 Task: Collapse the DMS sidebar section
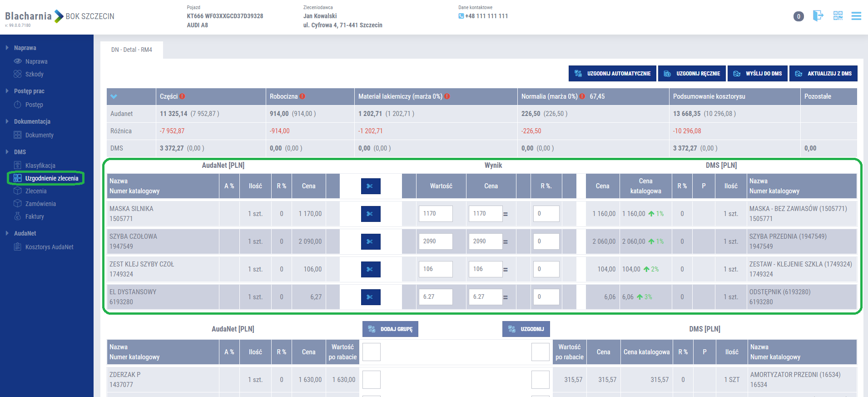tap(7, 152)
